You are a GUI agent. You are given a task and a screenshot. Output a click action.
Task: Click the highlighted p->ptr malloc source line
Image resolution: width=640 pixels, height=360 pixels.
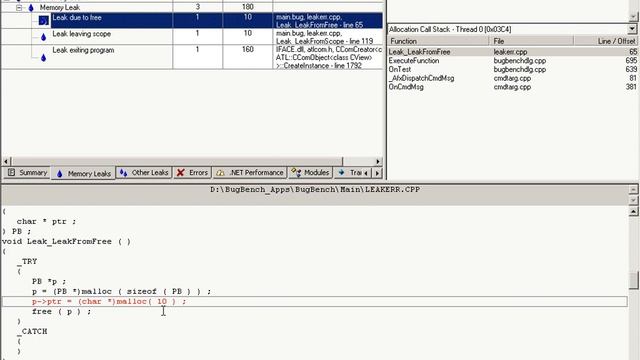(x=315, y=302)
